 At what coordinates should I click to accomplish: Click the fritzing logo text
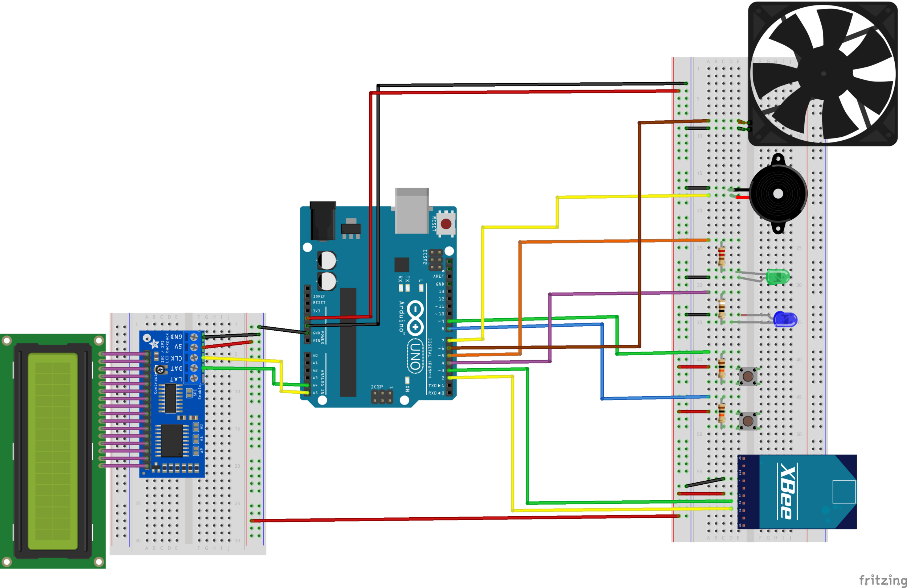coord(883,580)
